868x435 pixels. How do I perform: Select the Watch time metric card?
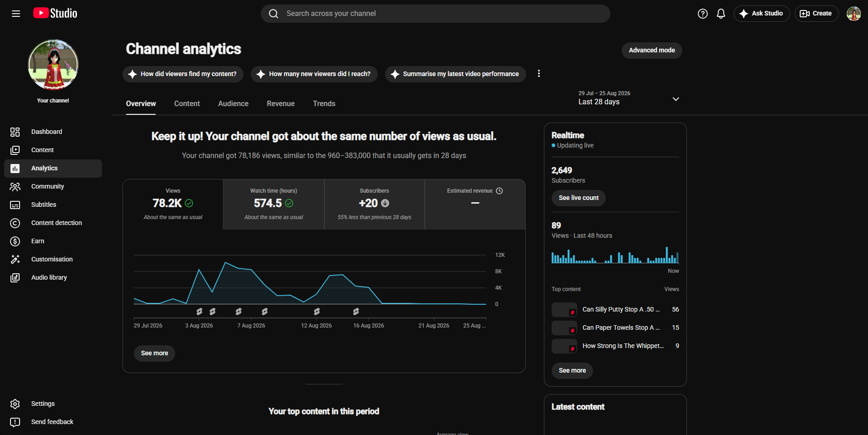click(274, 205)
